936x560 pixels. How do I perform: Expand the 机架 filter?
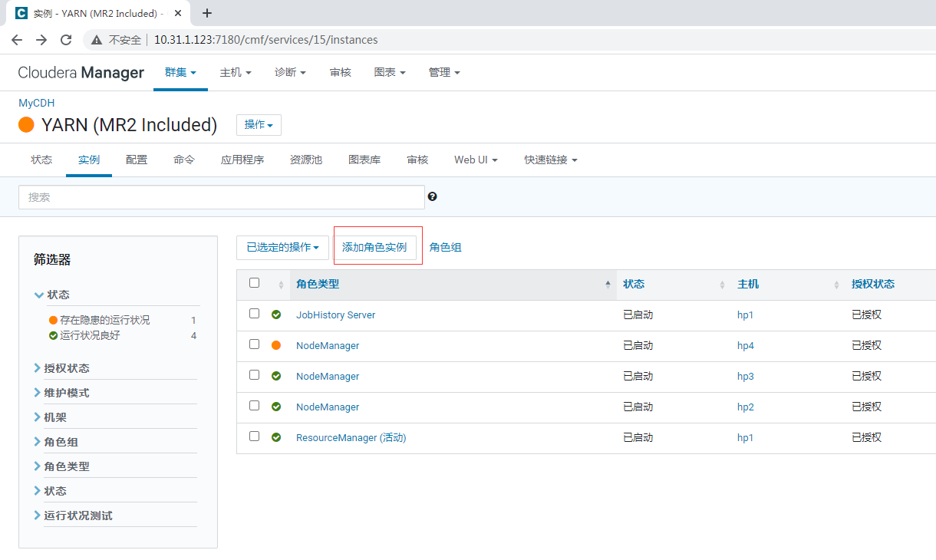tap(50, 417)
